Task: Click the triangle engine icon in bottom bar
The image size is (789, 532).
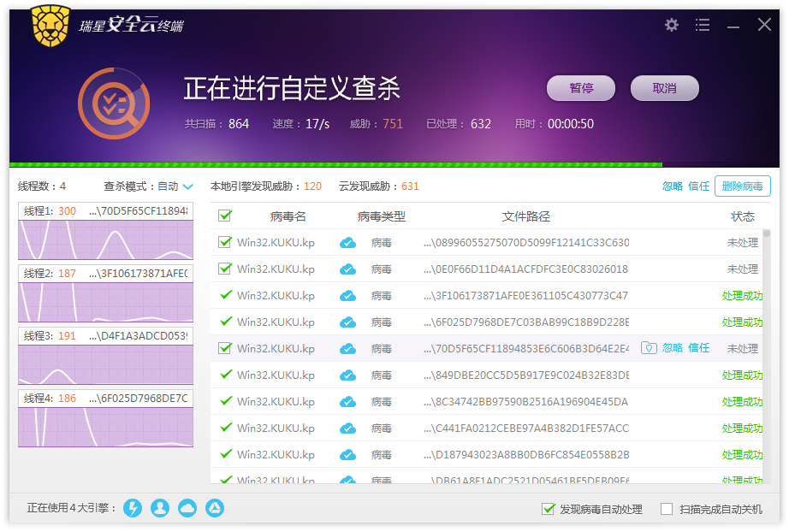Action: tap(215, 508)
